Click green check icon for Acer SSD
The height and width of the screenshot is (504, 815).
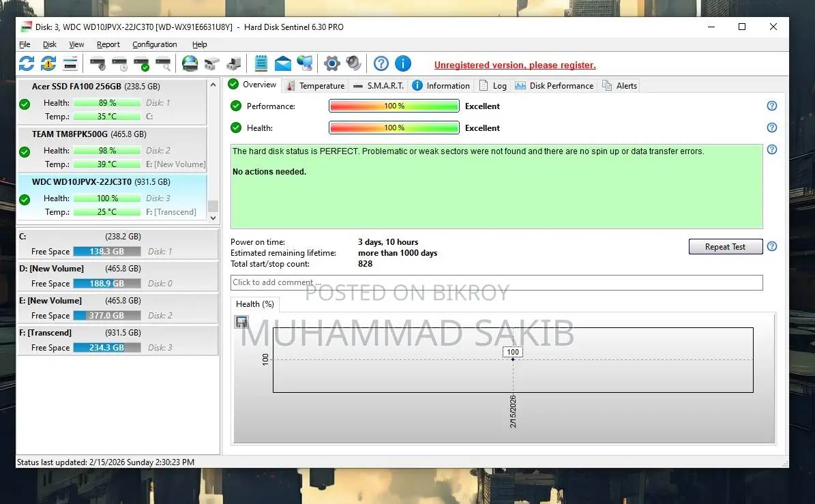(25, 104)
